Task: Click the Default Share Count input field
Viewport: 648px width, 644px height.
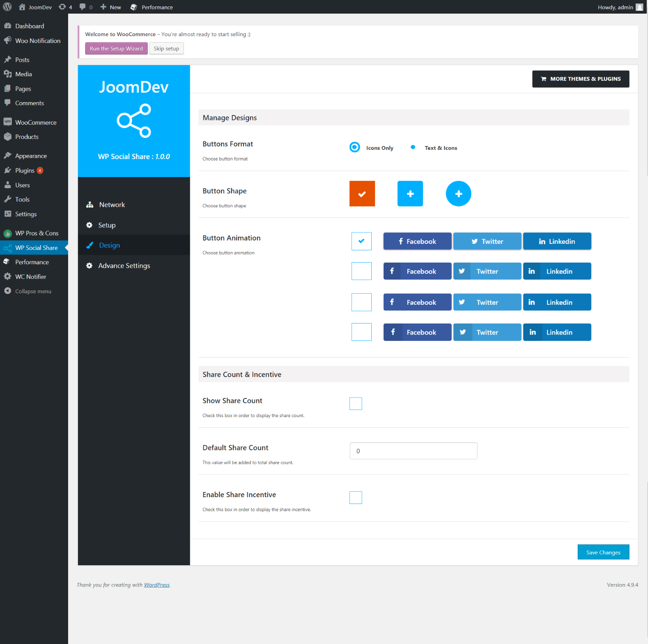Action: [x=413, y=451]
